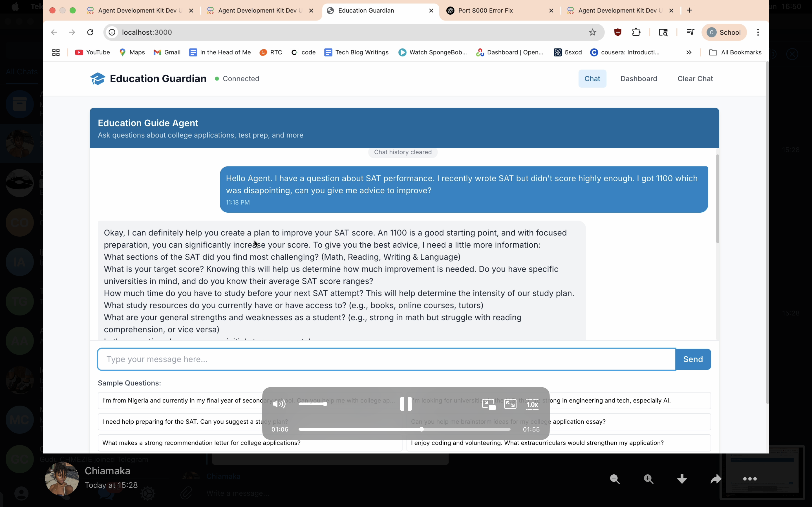Enter fullscreen video mode icon
This screenshot has width=812, height=507.
coord(510,404)
